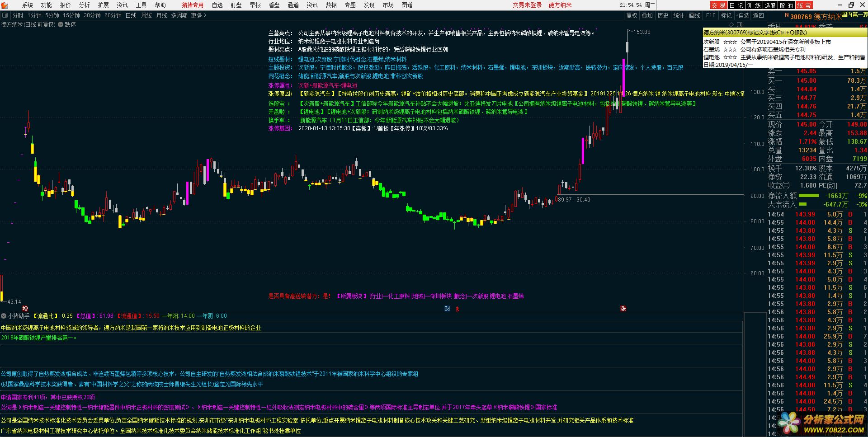
Task: Click the 涨 marker on the chart bottom
Action: tap(623, 309)
